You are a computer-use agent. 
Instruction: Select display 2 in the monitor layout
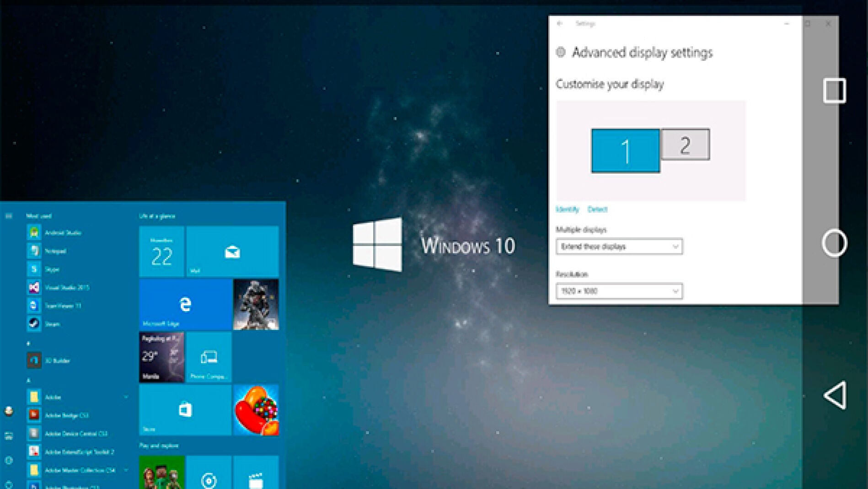click(685, 145)
